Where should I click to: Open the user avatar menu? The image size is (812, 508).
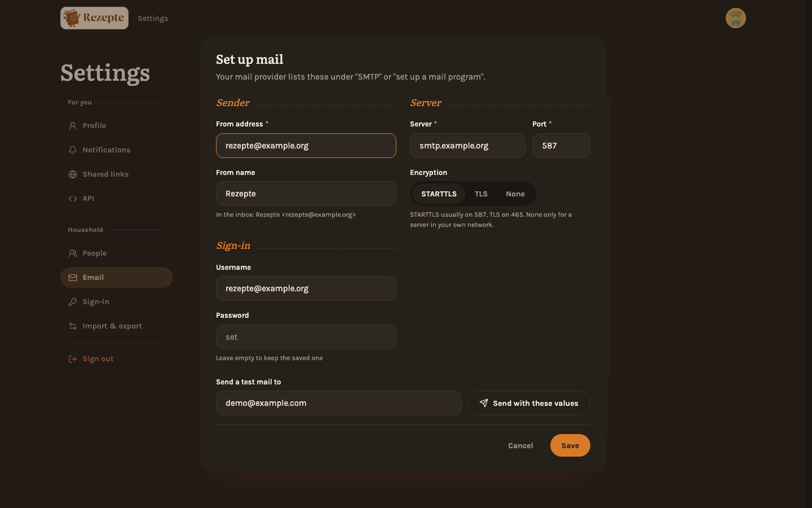736,18
